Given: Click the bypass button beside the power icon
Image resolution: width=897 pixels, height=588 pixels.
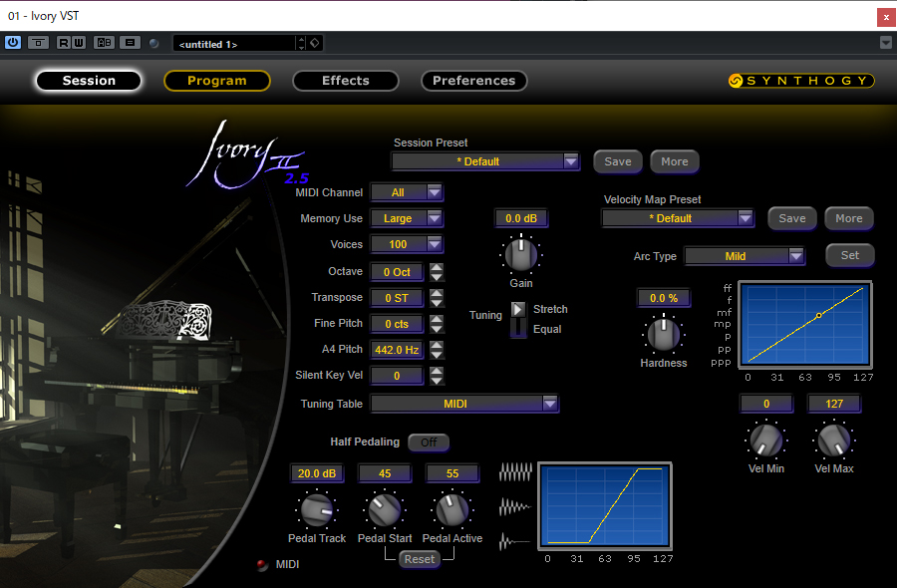Looking at the screenshot, I should [x=38, y=43].
